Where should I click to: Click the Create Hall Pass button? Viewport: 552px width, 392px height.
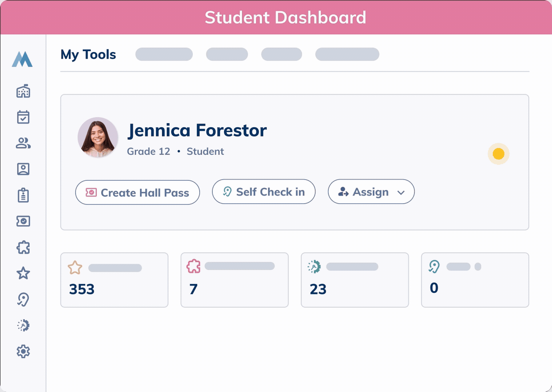[138, 192]
